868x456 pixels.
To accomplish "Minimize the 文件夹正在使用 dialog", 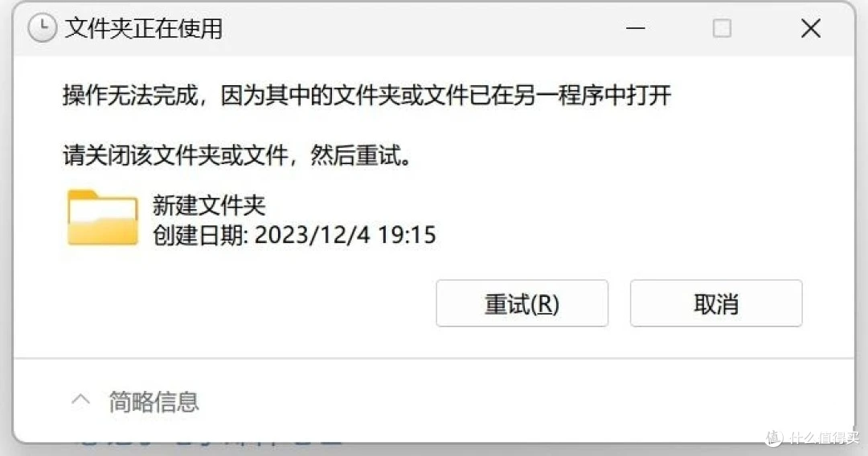I will point(636,28).
